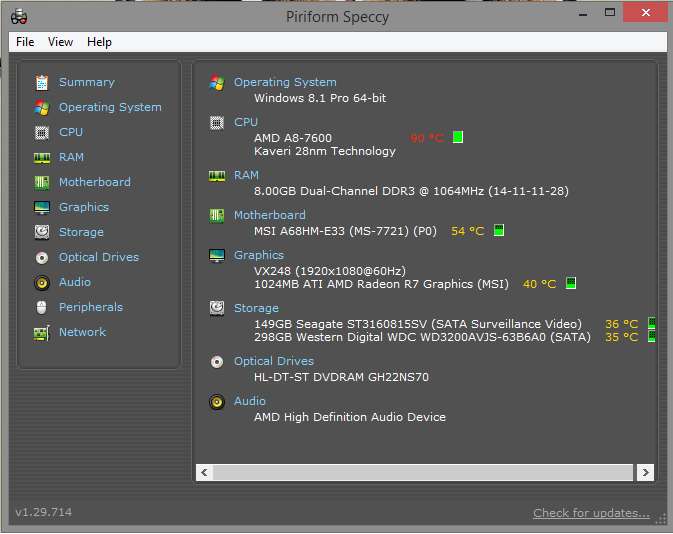673x534 pixels.
Task: Click the green CPU temperature indicator icon
Action: [458, 137]
